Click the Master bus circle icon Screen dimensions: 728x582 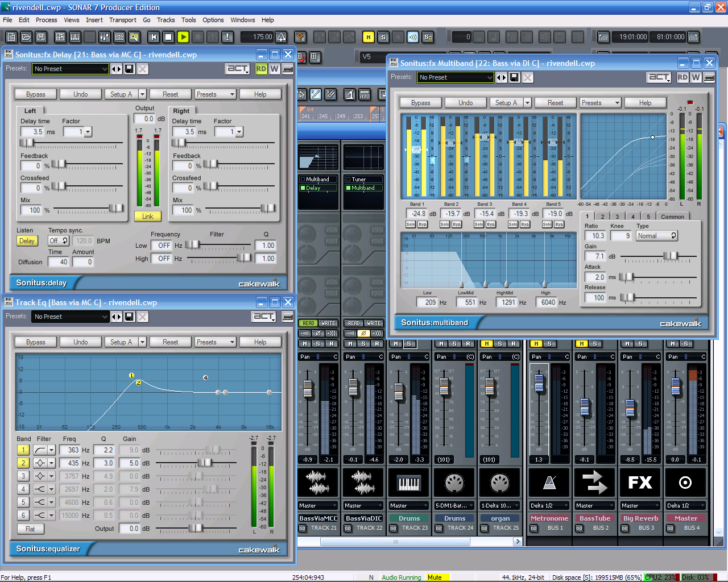click(x=686, y=483)
